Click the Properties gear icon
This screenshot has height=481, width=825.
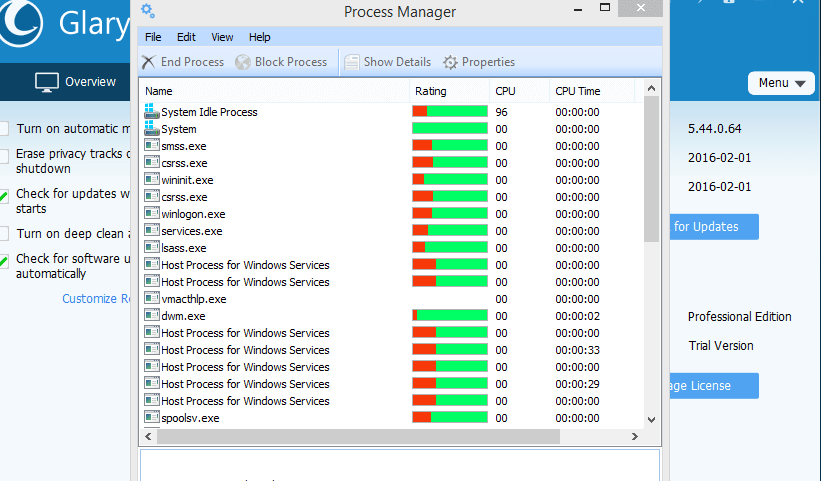(450, 62)
